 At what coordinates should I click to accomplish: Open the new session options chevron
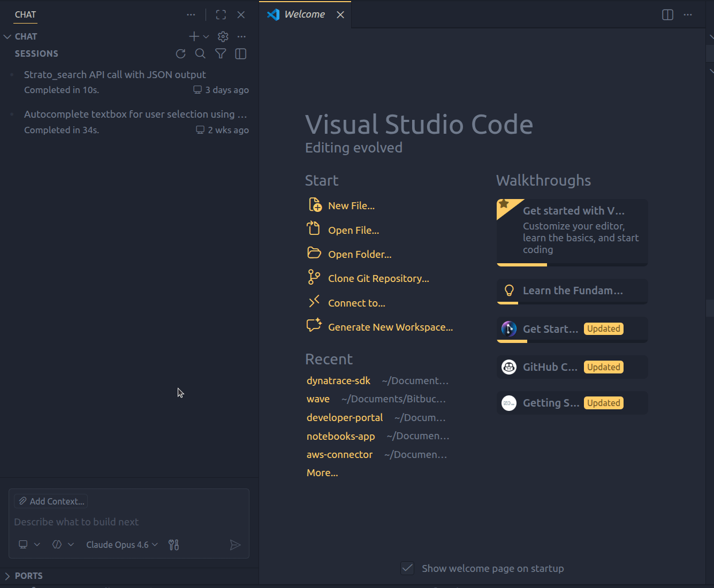(x=206, y=36)
